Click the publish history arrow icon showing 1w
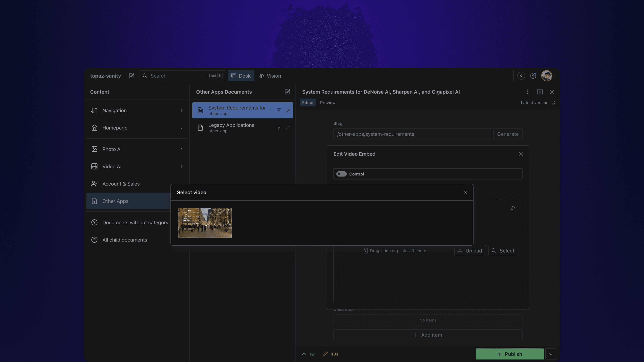The image size is (644, 362). click(x=304, y=354)
